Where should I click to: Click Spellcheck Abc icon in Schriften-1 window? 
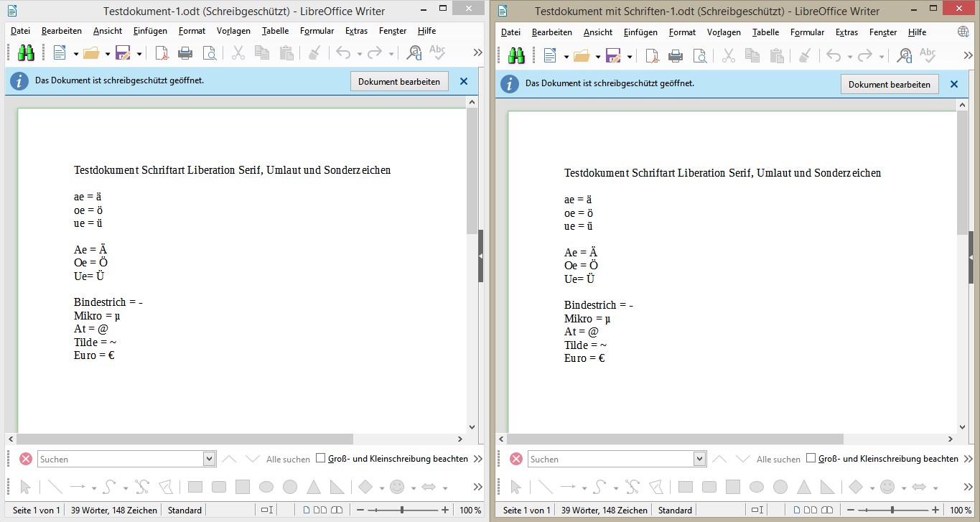click(x=928, y=55)
